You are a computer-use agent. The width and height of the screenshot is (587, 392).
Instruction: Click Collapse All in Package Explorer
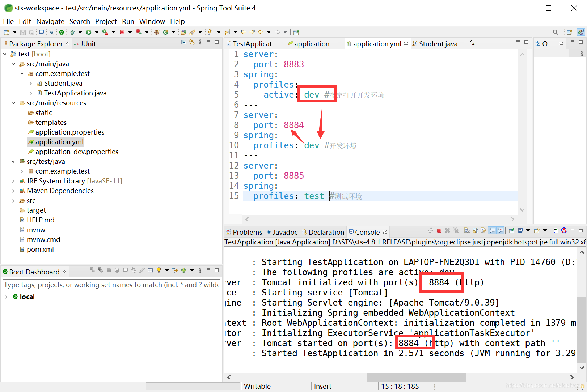pos(183,42)
